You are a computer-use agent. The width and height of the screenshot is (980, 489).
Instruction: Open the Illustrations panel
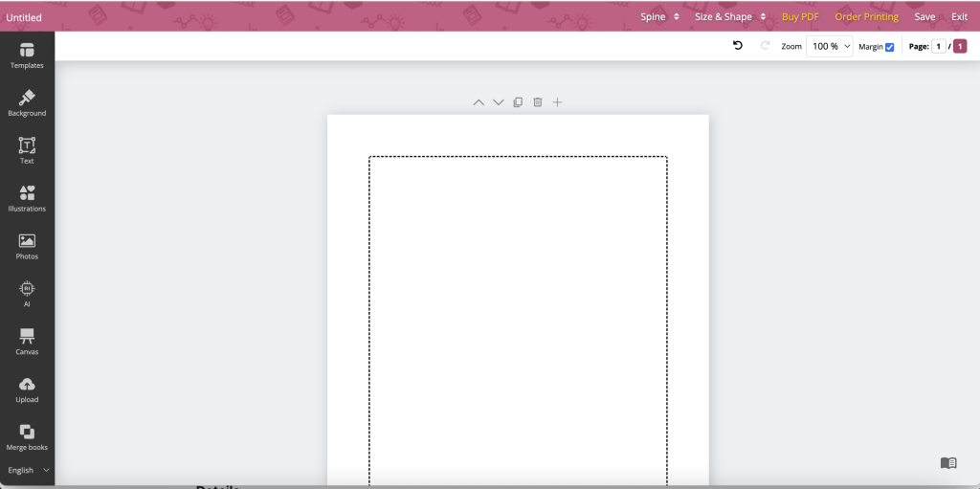pyautogui.click(x=27, y=198)
